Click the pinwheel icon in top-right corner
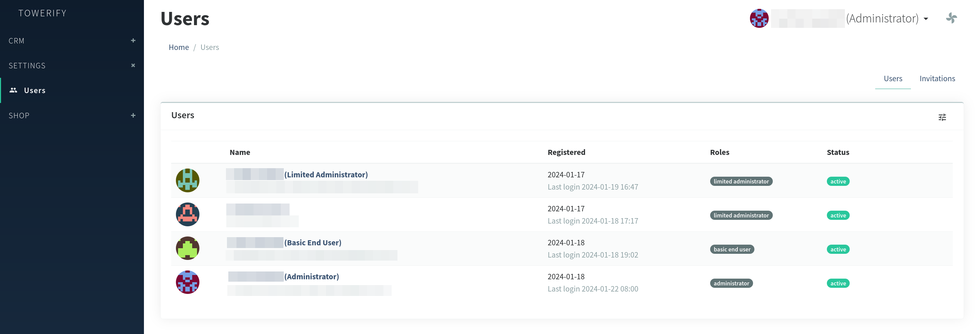This screenshot has height=334, width=980. [951, 18]
